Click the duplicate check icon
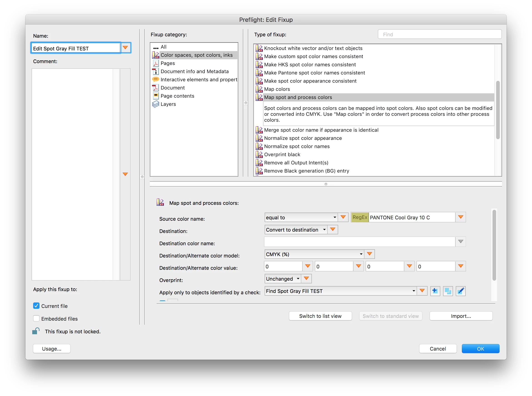 tap(448, 291)
